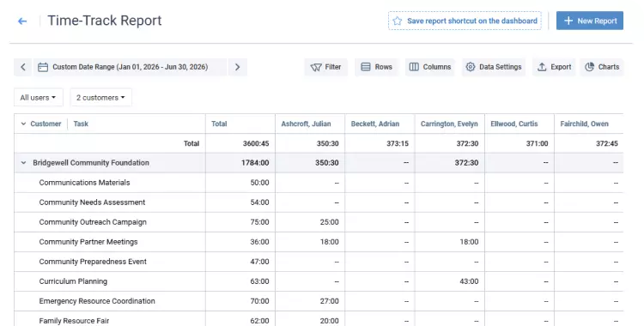Open the Rows settings
This screenshot has height=326, width=644.
tap(376, 67)
